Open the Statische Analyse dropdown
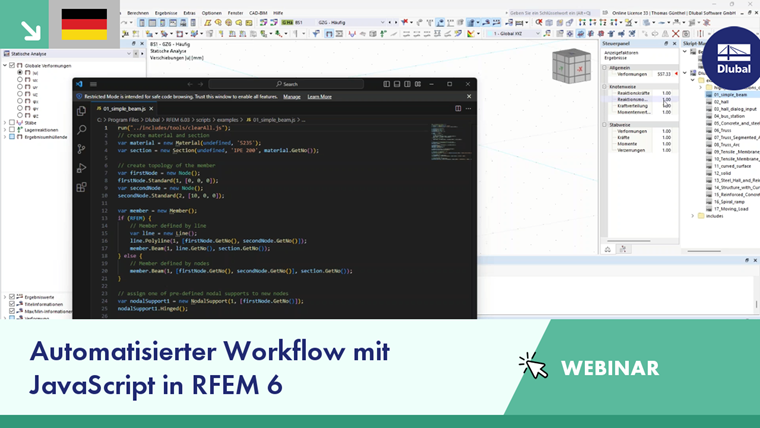Viewport: 760px width, 428px height. 129,54
